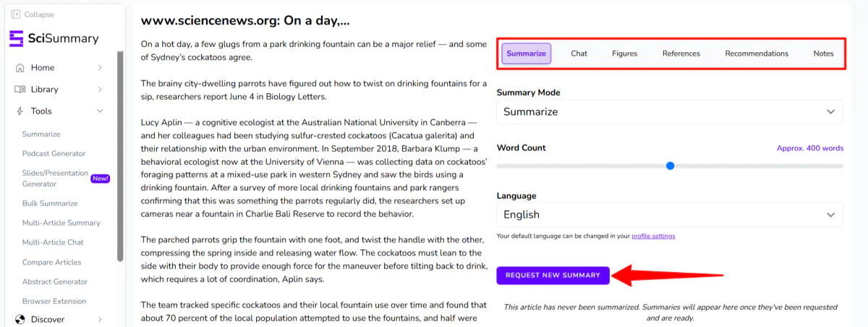Click the Discover globe icon

pos(20,319)
